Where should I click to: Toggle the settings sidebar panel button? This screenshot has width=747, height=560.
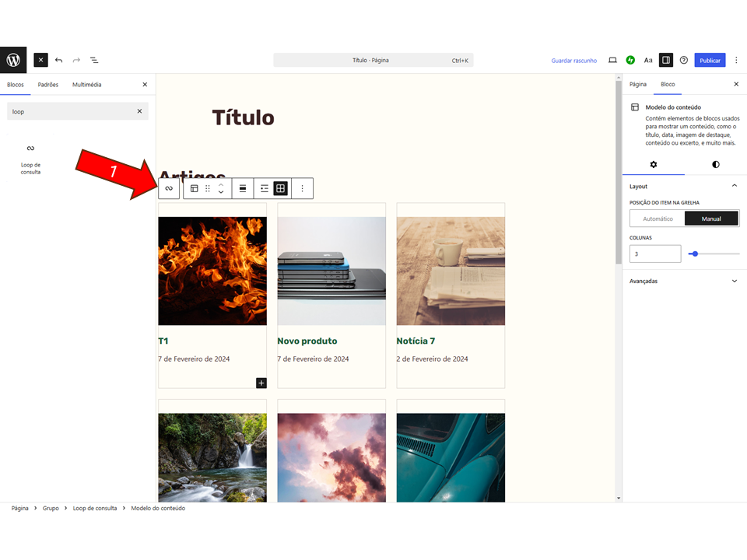click(x=665, y=60)
